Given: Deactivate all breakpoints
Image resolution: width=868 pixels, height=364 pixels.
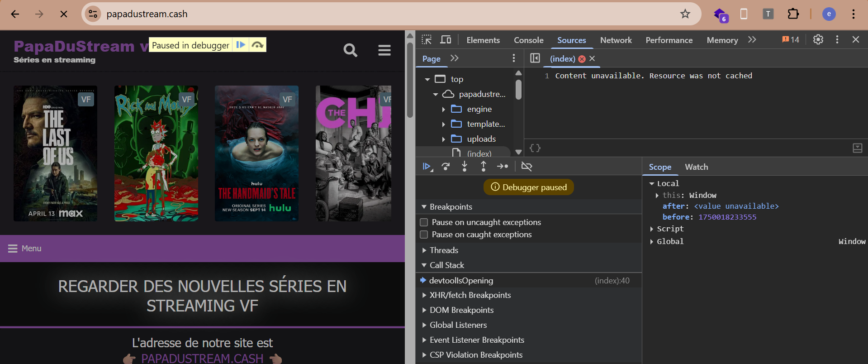Looking at the screenshot, I should pos(526,167).
